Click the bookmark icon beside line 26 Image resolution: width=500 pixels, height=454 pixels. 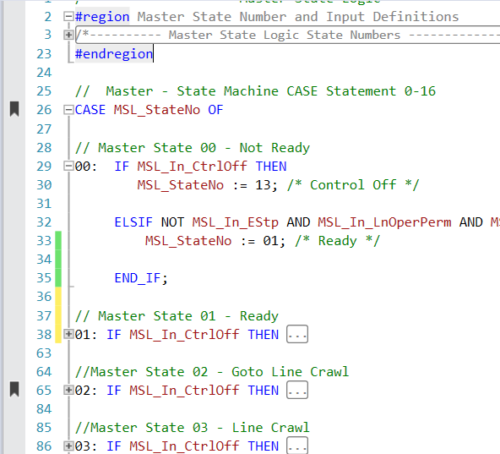(14, 109)
